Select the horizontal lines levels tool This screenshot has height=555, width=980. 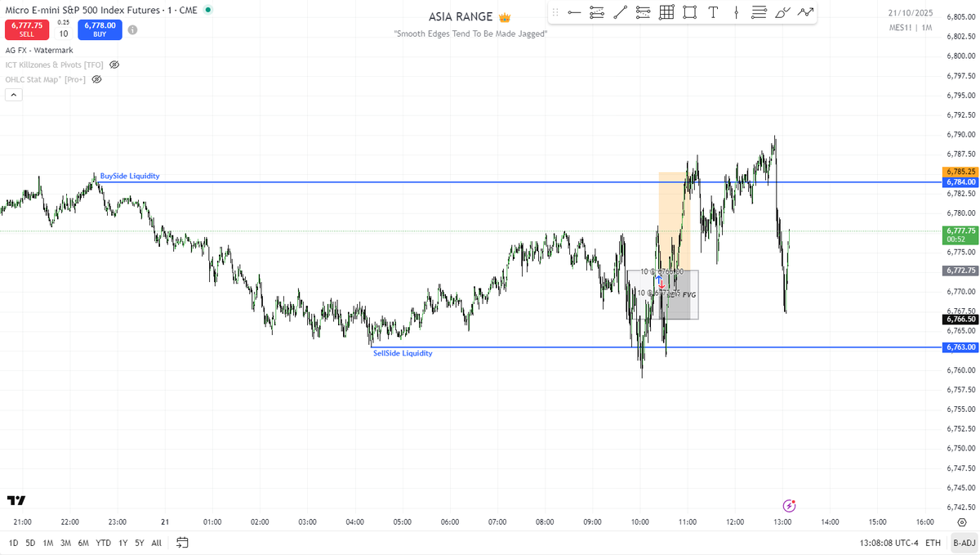pos(759,12)
